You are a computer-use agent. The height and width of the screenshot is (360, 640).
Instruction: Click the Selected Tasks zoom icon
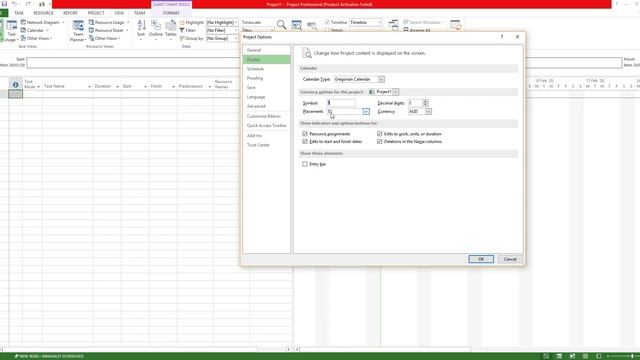(x=312, y=26)
